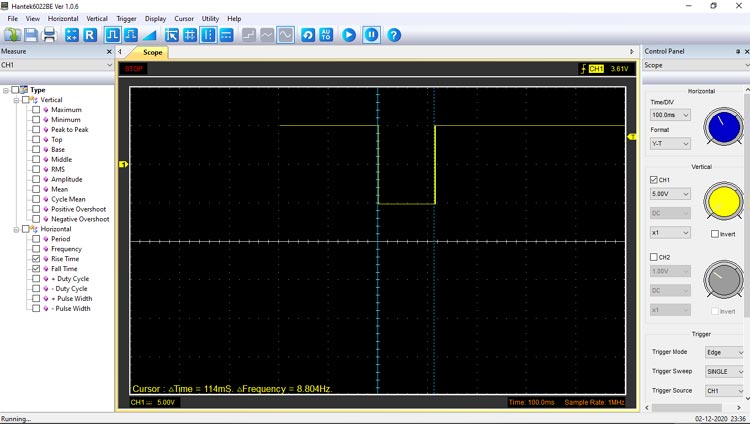Check the CH1 Invert checkbox
750x424 pixels.
pos(715,234)
